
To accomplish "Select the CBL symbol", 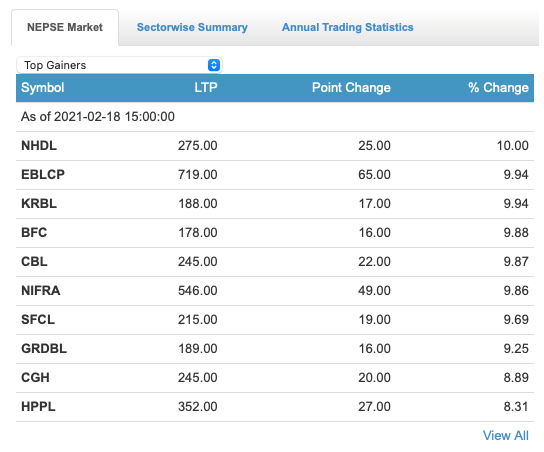I will pyautogui.click(x=34, y=262).
